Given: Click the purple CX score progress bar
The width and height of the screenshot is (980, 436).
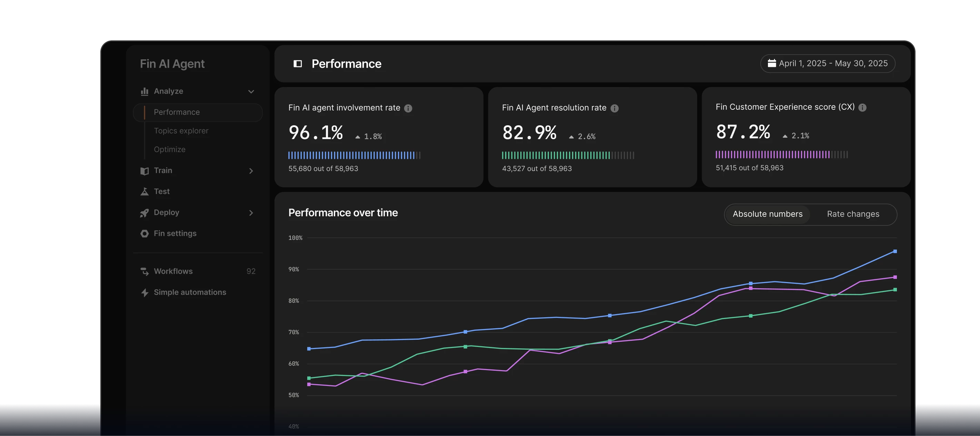Looking at the screenshot, I should tap(782, 155).
